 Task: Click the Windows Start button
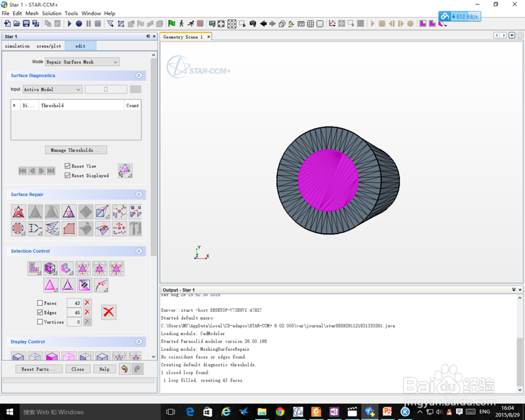pyautogui.click(x=9, y=412)
